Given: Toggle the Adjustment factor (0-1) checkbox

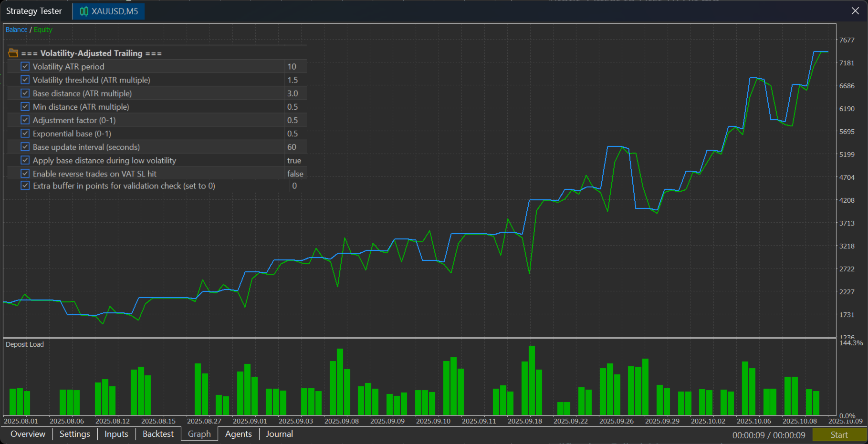Looking at the screenshot, I should [25, 120].
